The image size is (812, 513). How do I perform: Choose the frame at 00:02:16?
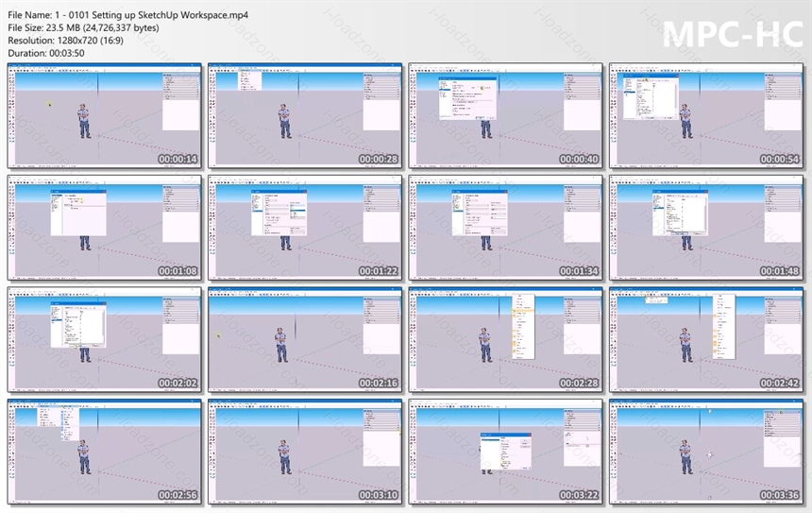click(305, 339)
